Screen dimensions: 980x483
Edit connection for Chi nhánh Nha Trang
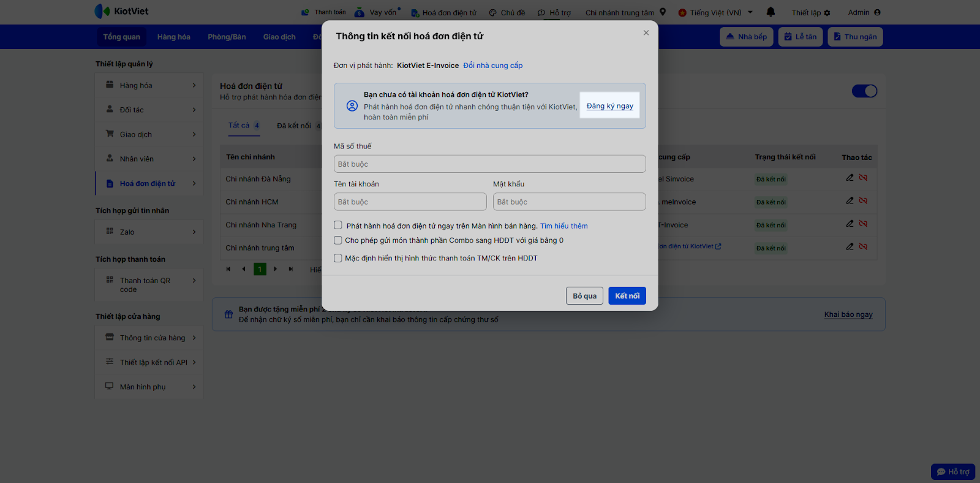[850, 224]
